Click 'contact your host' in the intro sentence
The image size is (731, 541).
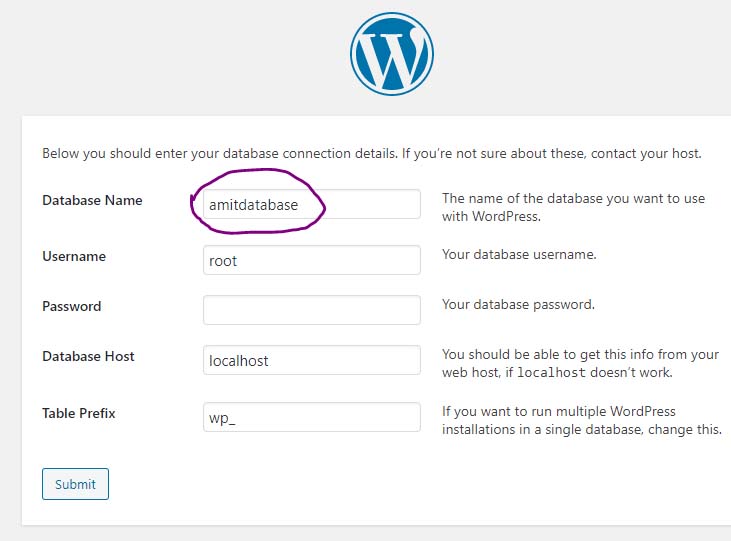(645, 154)
